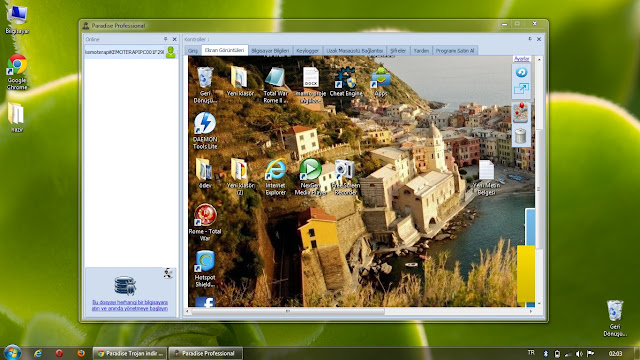Close the Online panel
This screenshot has height=360, width=640.
175,39
